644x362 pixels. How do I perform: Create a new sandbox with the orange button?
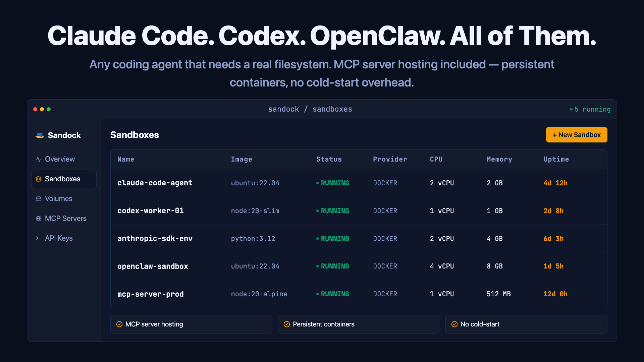(x=576, y=135)
